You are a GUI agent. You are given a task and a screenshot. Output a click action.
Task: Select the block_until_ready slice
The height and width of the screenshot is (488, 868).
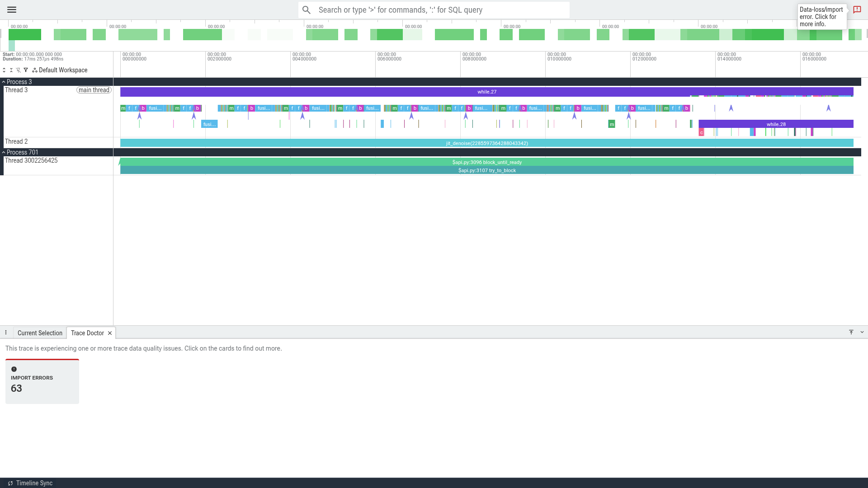tap(487, 162)
